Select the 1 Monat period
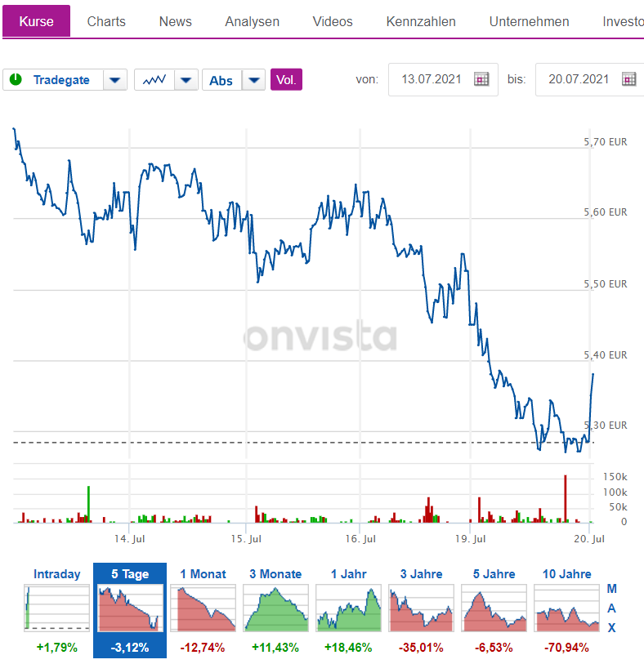The image size is (644, 664). tap(203, 574)
